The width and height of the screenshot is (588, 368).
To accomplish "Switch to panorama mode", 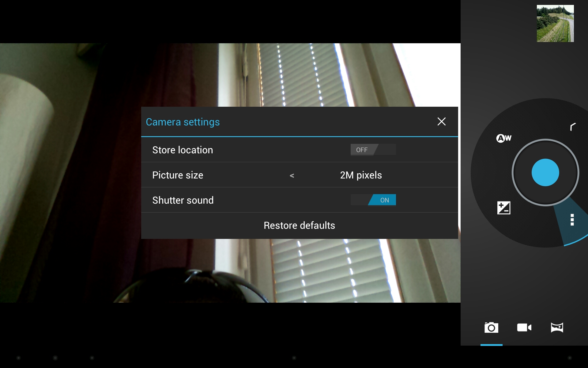I will tap(557, 328).
